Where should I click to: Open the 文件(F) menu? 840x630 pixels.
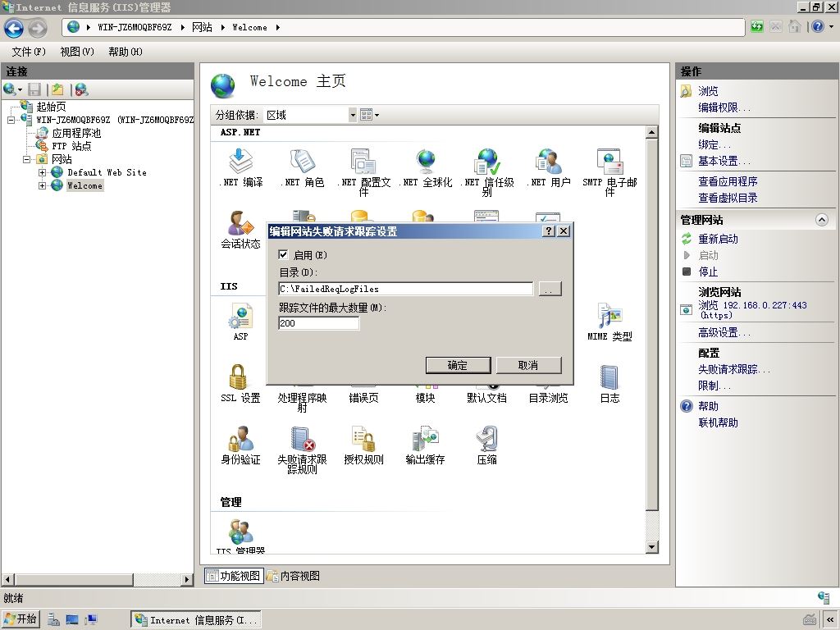point(29,52)
